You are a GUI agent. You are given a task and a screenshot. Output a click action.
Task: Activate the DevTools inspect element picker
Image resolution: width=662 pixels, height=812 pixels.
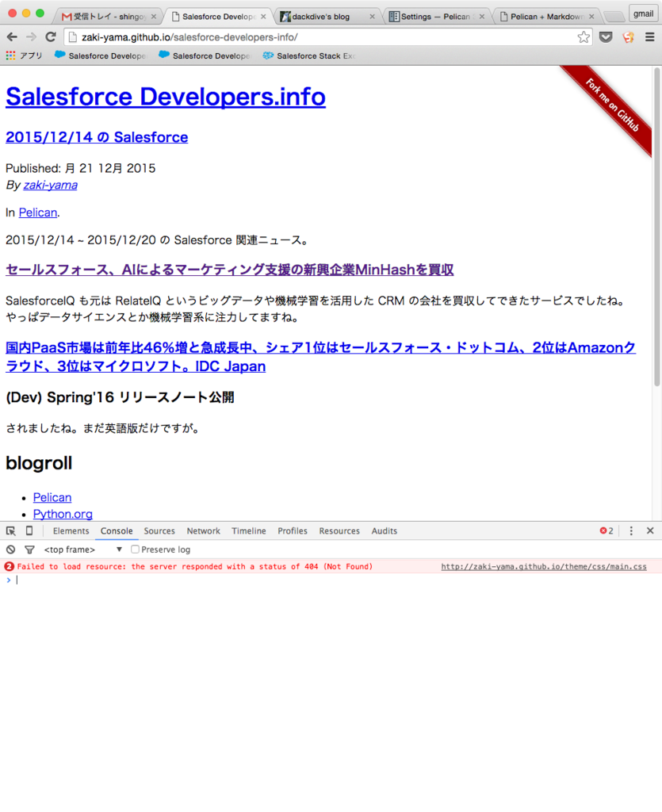coord(11,530)
